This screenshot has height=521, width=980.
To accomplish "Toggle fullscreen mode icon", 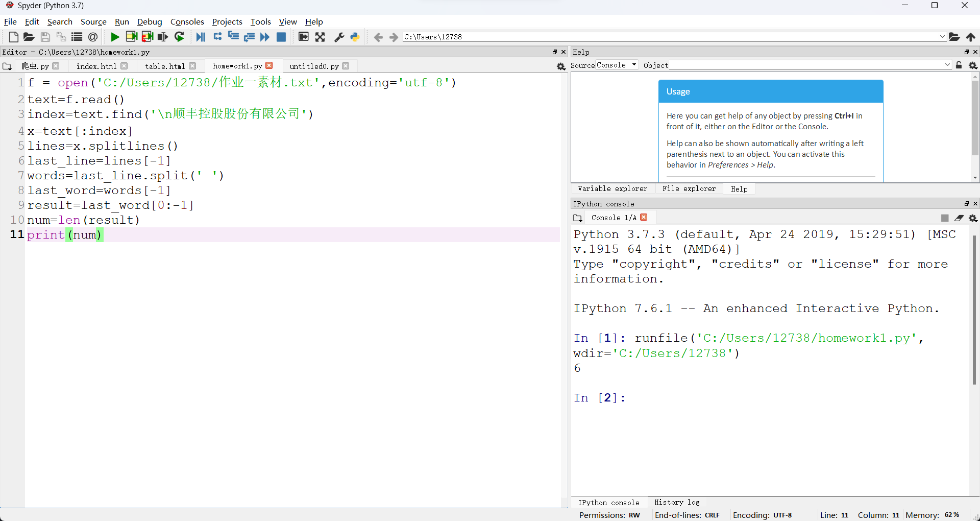I will click(x=320, y=37).
